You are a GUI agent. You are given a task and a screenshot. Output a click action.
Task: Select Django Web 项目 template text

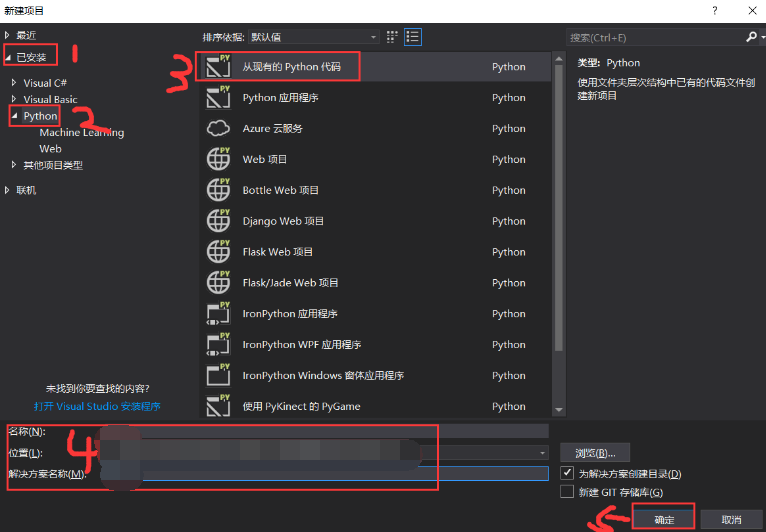coord(283,221)
